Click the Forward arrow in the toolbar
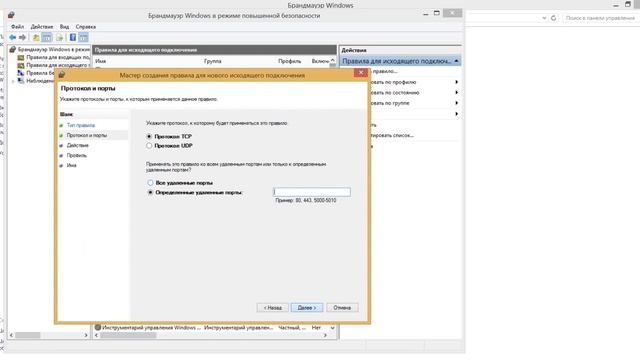 [x=22, y=38]
